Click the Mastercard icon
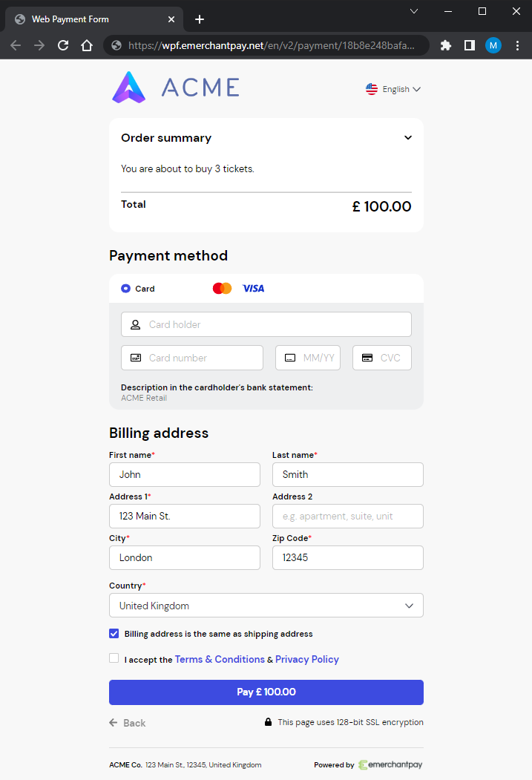This screenshot has width=532, height=780. (222, 288)
